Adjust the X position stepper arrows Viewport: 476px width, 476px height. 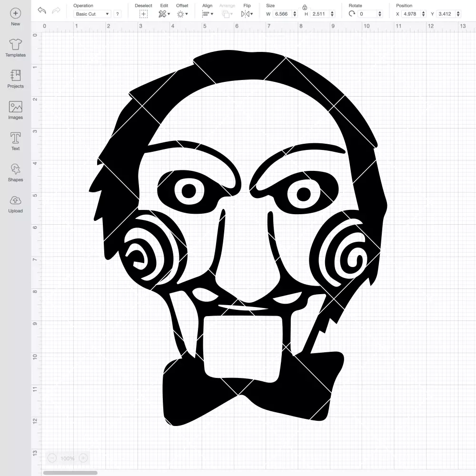[x=424, y=14]
